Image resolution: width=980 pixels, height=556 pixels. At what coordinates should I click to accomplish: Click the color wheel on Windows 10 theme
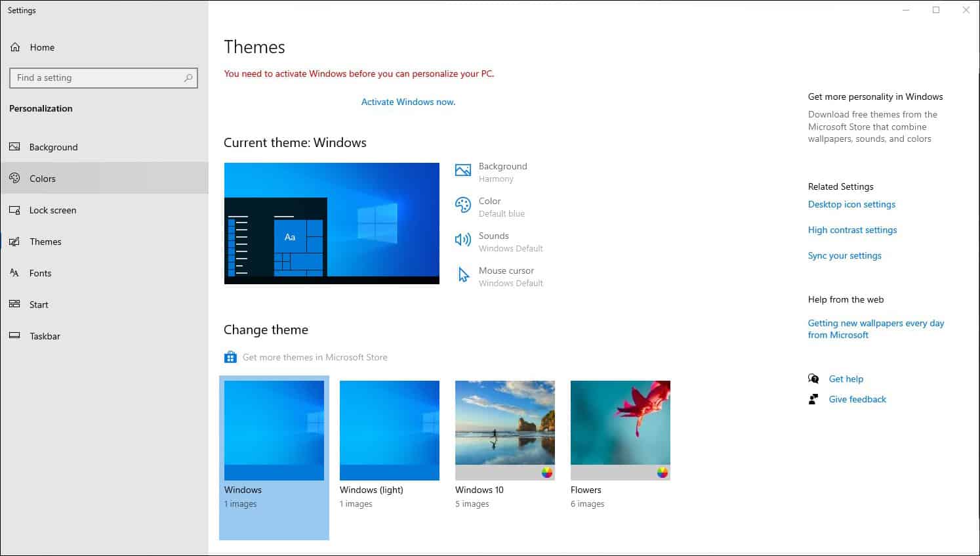pyautogui.click(x=547, y=473)
